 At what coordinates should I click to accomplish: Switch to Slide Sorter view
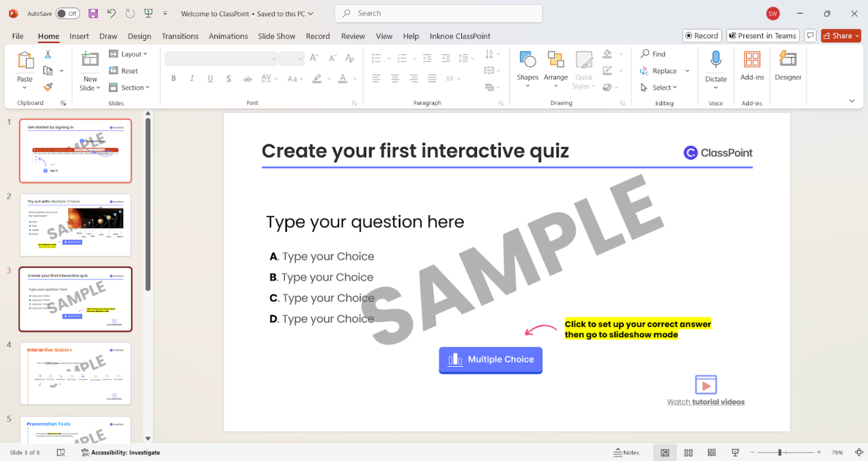click(688, 452)
